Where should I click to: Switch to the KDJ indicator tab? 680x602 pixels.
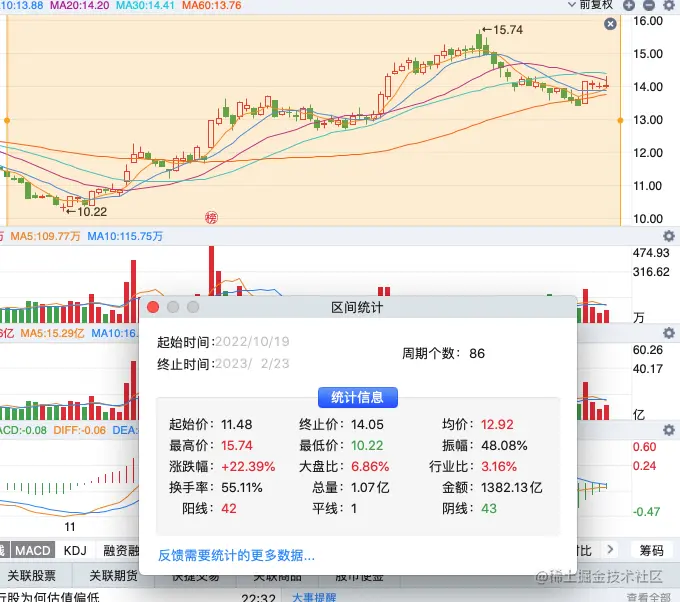click(75, 550)
